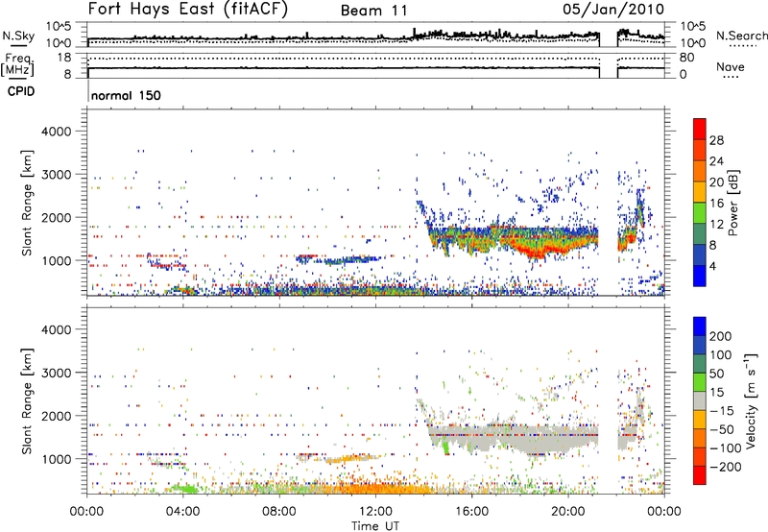Viewport: 768px width, 532px height.
Task: Click the green velocity patch near 15:00
Action: (x=445, y=447)
